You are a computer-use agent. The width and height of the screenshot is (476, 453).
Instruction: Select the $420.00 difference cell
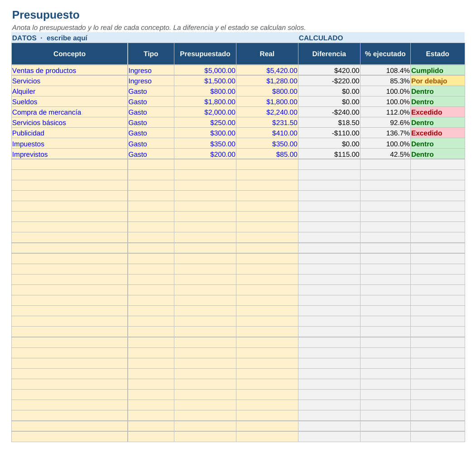[329, 70]
